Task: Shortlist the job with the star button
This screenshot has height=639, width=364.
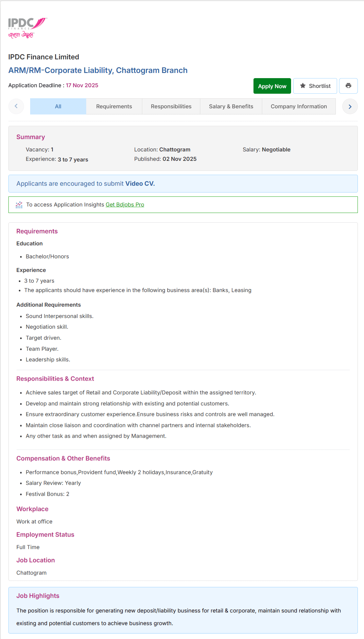Action: pyautogui.click(x=315, y=86)
